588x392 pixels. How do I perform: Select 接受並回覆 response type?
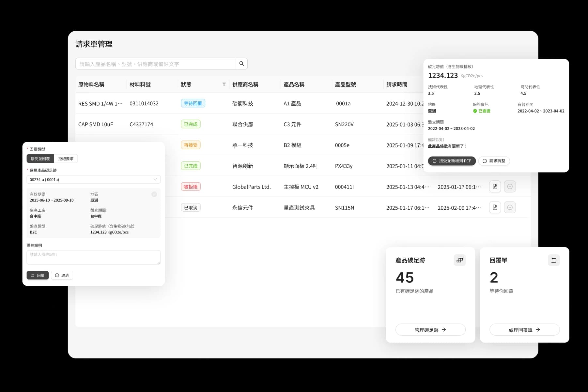[x=40, y=158]
